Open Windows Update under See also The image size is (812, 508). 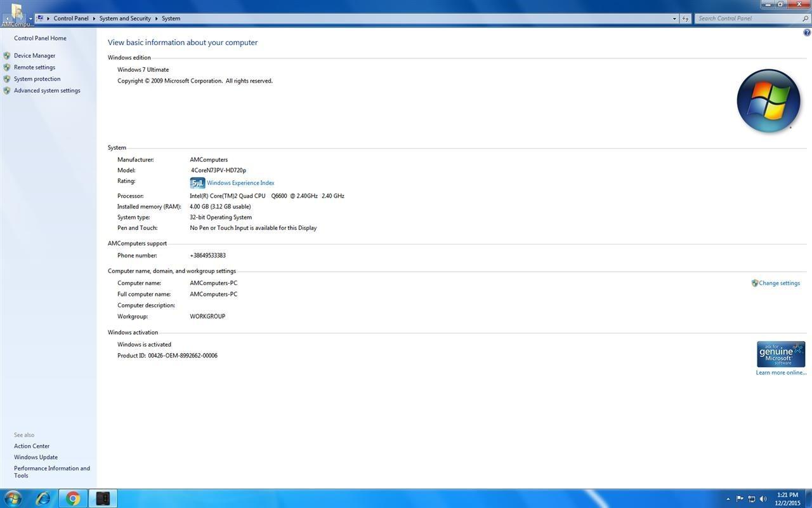coord(36,457)
